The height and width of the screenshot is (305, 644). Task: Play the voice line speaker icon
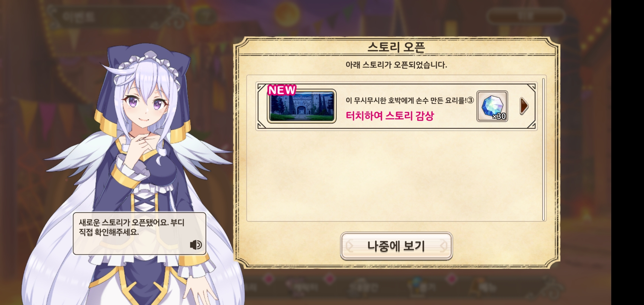point(196,245)
